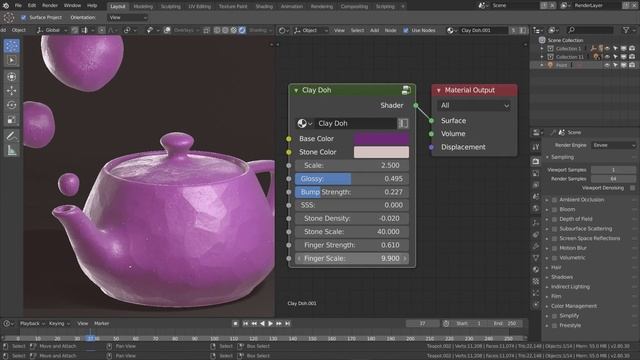This screenshot has width=640, height=360.
Task: Switch to the Sculpting workspace tab
Action: click(x=171, y=7)
